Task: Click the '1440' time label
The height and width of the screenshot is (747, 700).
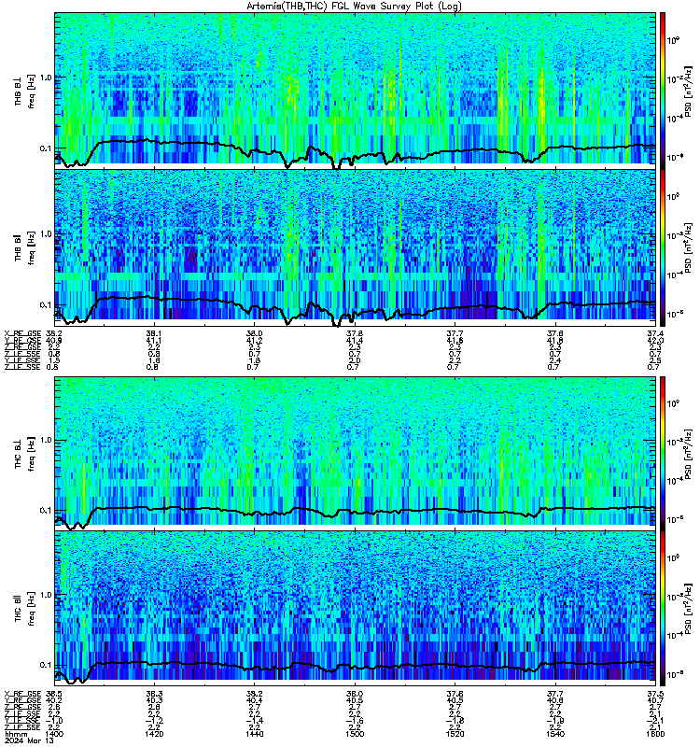Action: click(254, 734)
